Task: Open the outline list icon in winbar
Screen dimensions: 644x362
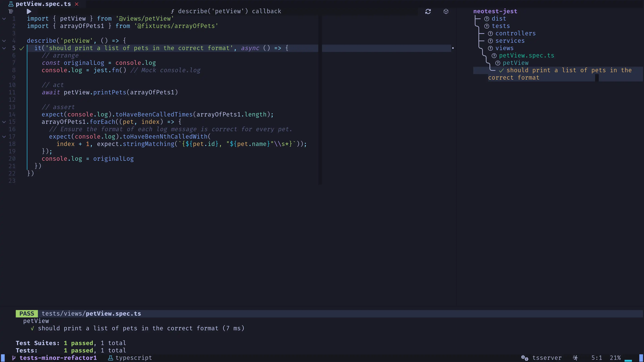Action: tap(11, 12)
